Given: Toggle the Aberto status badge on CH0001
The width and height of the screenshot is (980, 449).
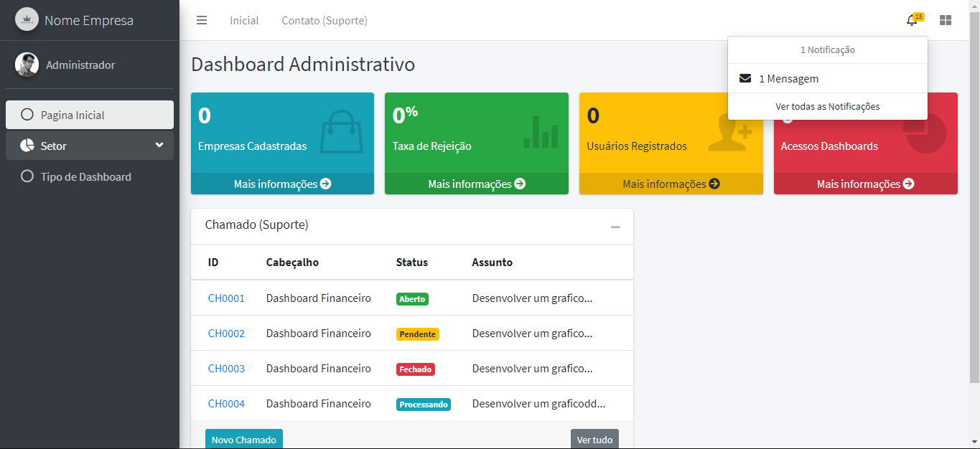Looking at the screenshot, I should point(412,298).
